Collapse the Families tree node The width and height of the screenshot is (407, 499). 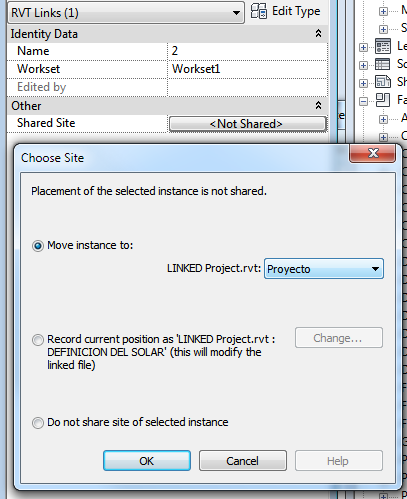[x=363, y=101]
